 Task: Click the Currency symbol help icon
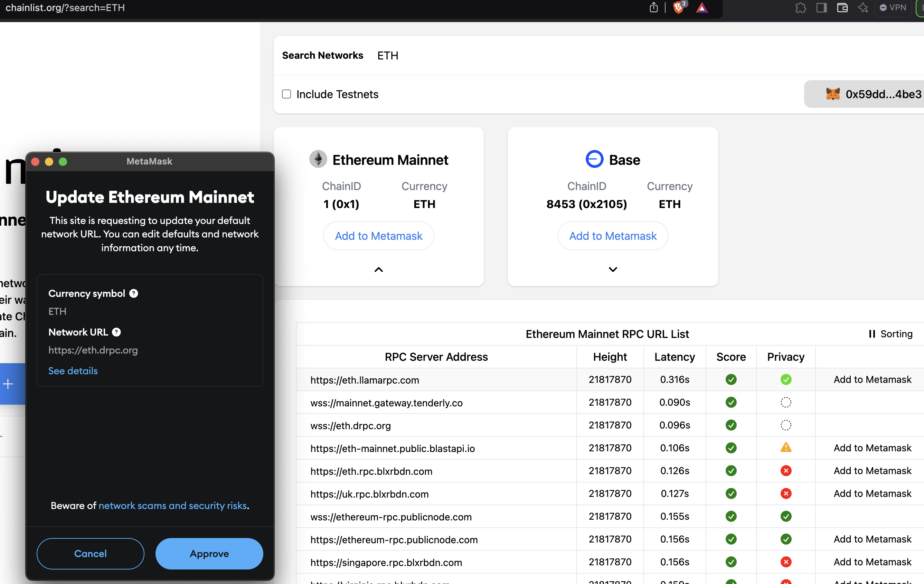tap(133, 293)
